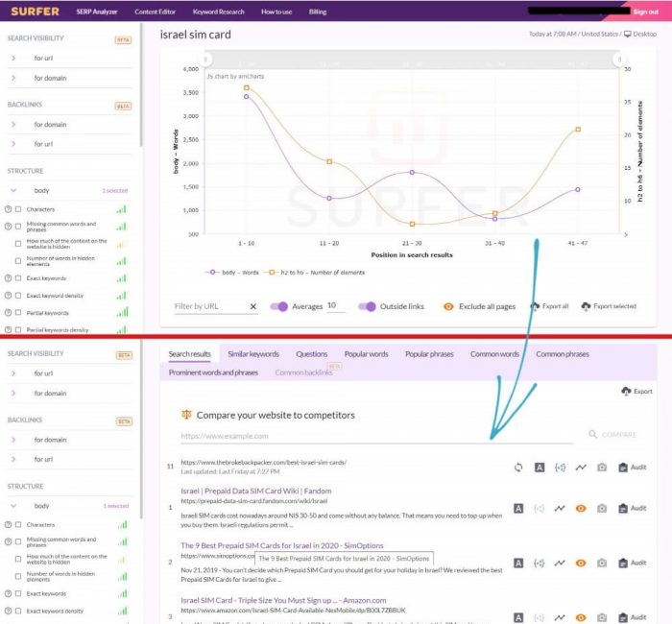Click the help icon beside Exact keywords in the upper sidebar
The image size is (672, 624).
tap(8, 278)
